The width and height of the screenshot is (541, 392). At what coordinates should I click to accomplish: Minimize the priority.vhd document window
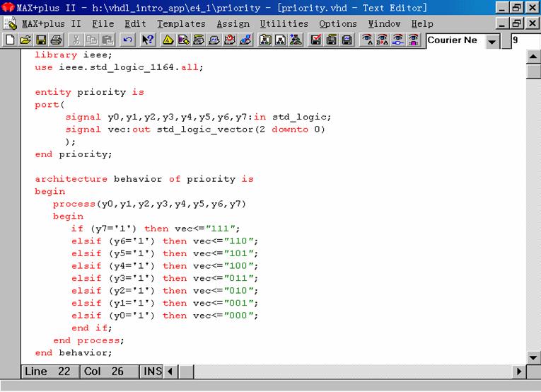(x=502, y=23)
